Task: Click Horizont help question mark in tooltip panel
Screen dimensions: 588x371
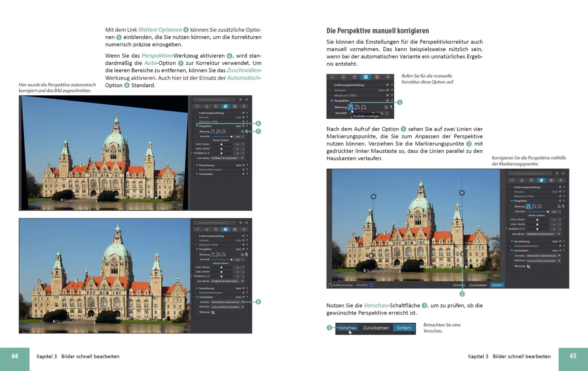Action: click(392, 90)
